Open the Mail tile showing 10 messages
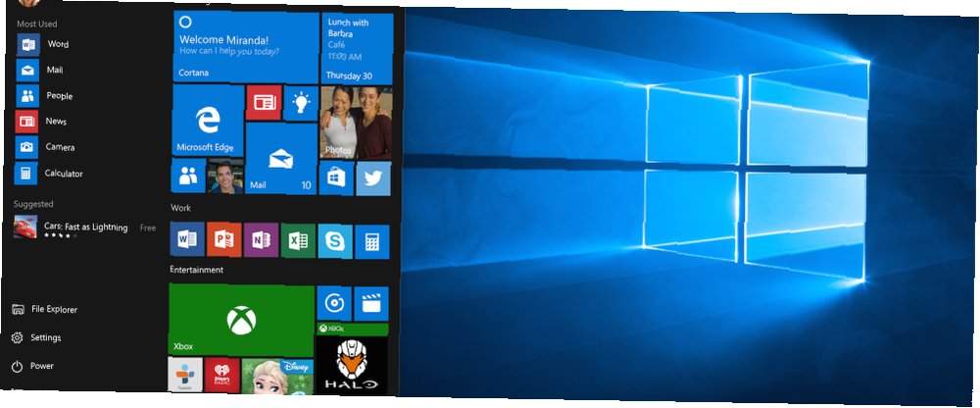 click(x=281, y=158)
